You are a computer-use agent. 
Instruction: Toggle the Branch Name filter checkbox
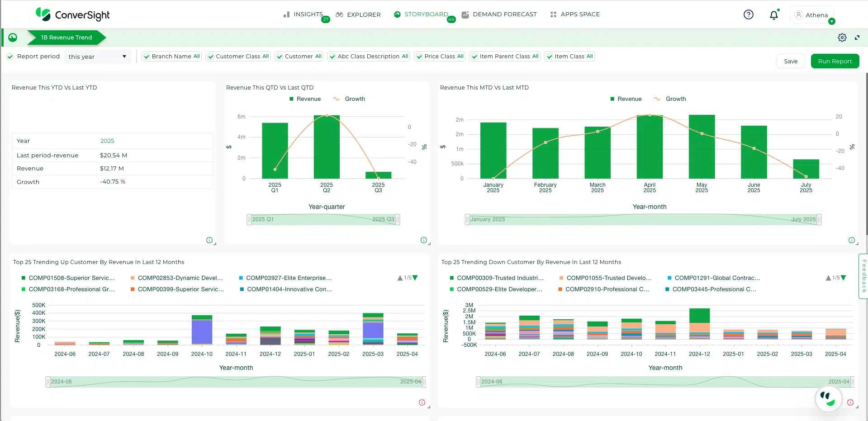pos(146,57)
